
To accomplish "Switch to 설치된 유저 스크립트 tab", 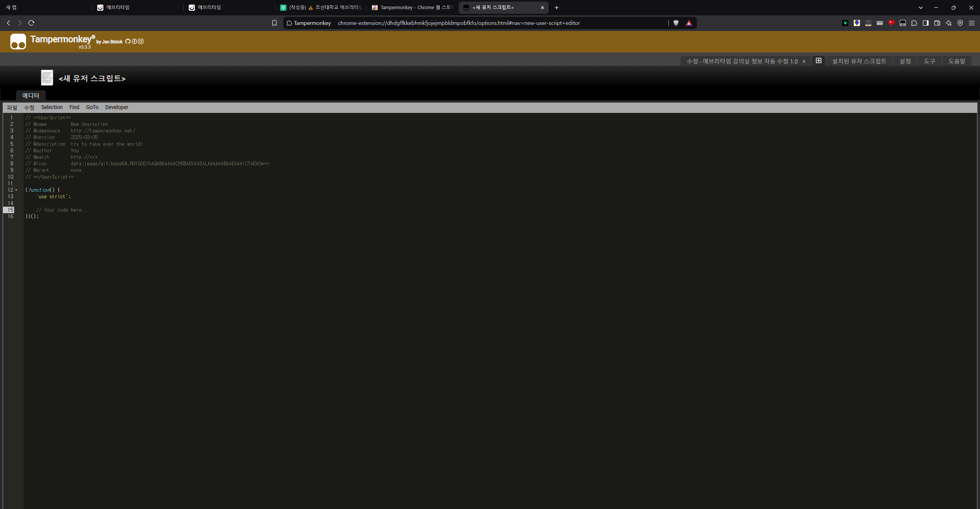I will tap(859, 61).
